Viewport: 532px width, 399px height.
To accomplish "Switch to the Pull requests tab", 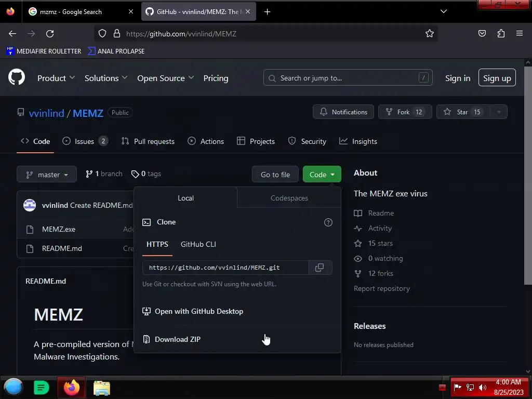I will (148, 141).
